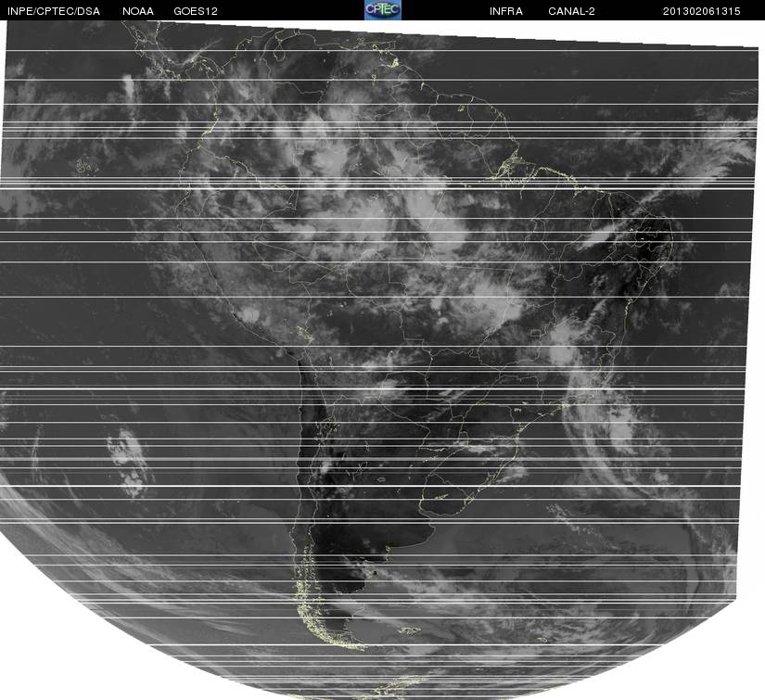Click the 201302061315 timestamp
The width and height of the screenshot is (765, 700).
(702, 11)
